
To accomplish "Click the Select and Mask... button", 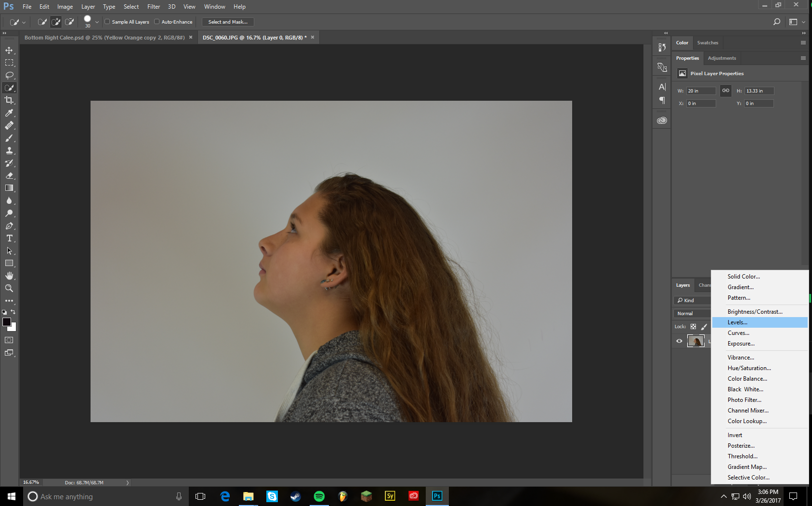I will coord(228,22).
